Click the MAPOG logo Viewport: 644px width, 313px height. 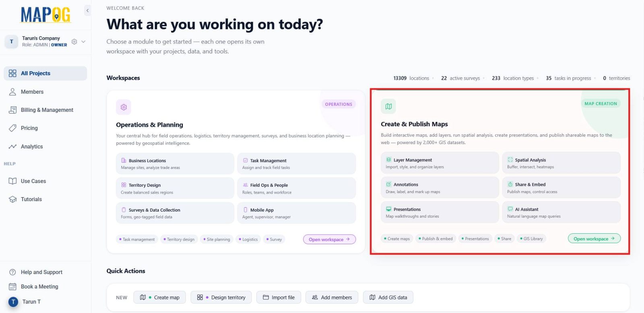click(46, 15)
